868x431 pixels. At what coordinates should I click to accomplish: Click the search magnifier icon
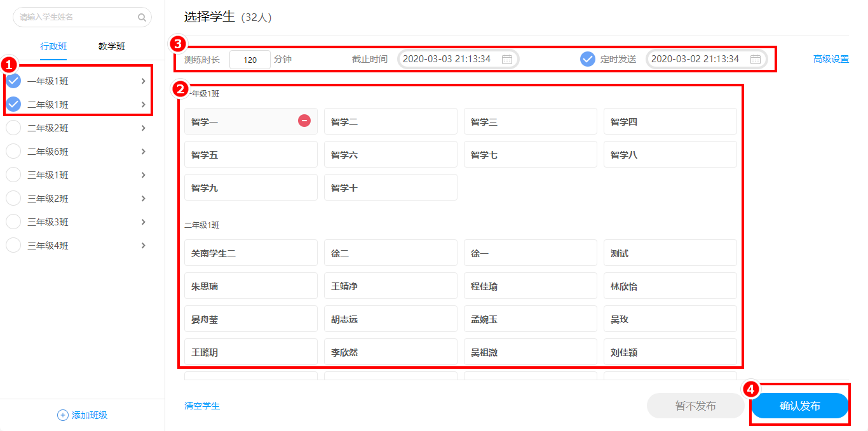[x=142, y=18]
